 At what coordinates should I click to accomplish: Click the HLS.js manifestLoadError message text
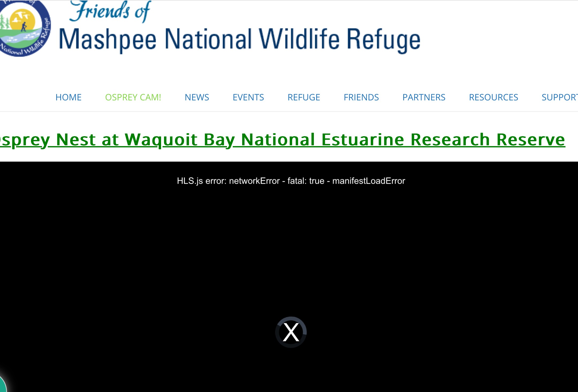(291, 181)
